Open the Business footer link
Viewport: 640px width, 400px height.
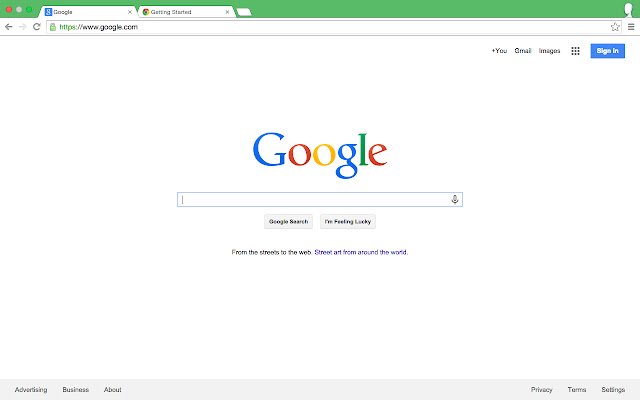(x=76, y=390)
